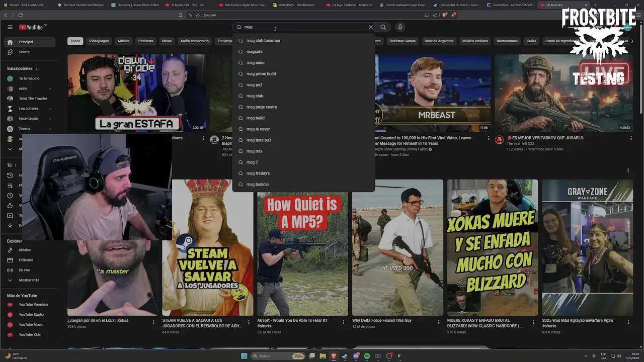
Task: Open Música under Explorar
Action: point(30,250)
